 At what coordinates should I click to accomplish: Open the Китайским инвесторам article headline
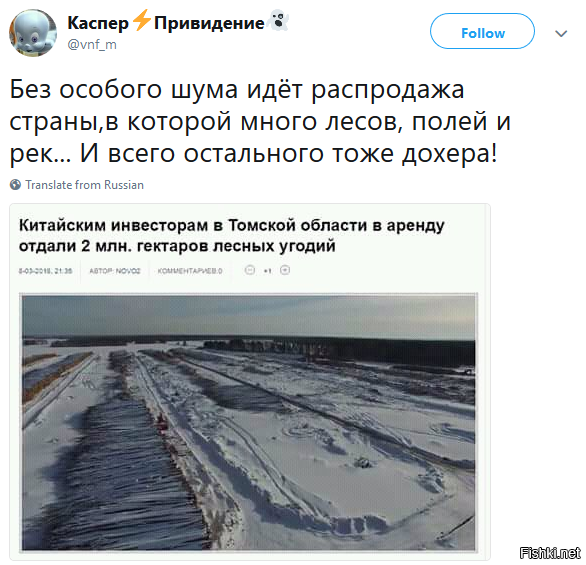click(232, 235)
